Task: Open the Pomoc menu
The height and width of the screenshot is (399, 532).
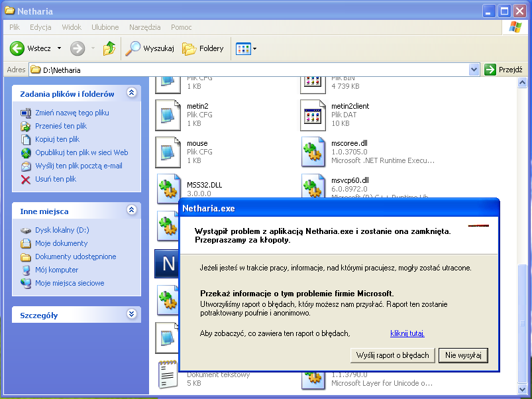Action: coord(181,27)
